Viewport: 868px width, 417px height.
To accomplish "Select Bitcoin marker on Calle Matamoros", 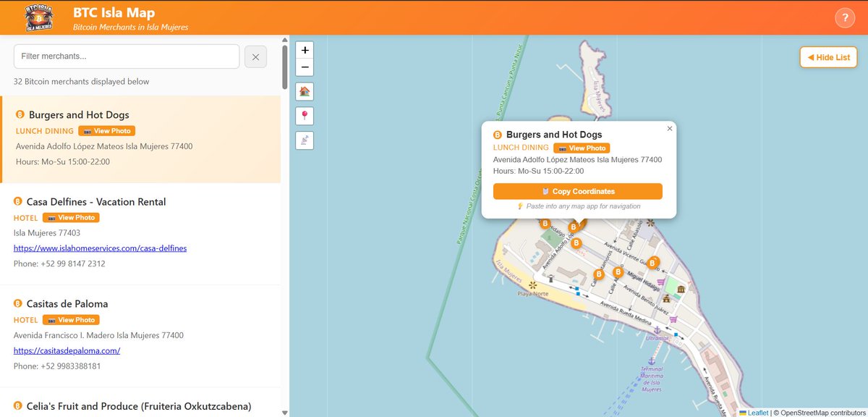I will (599, 274).
